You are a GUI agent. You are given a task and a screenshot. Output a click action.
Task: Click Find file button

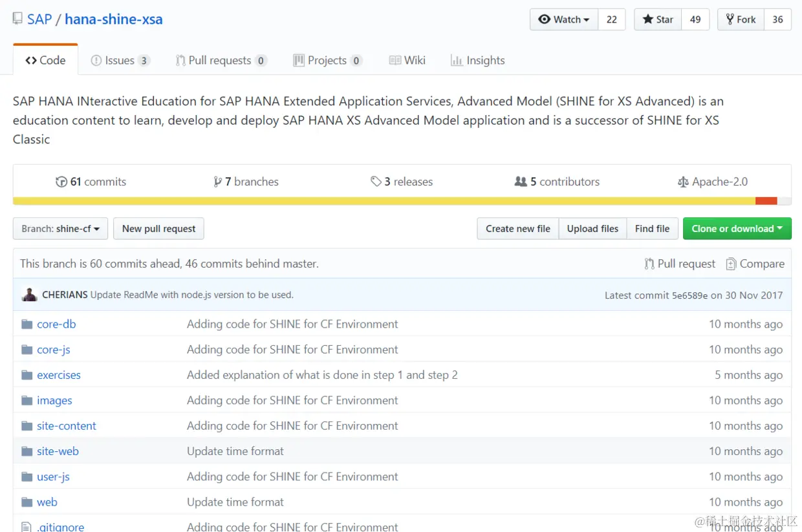pos(652,229)
